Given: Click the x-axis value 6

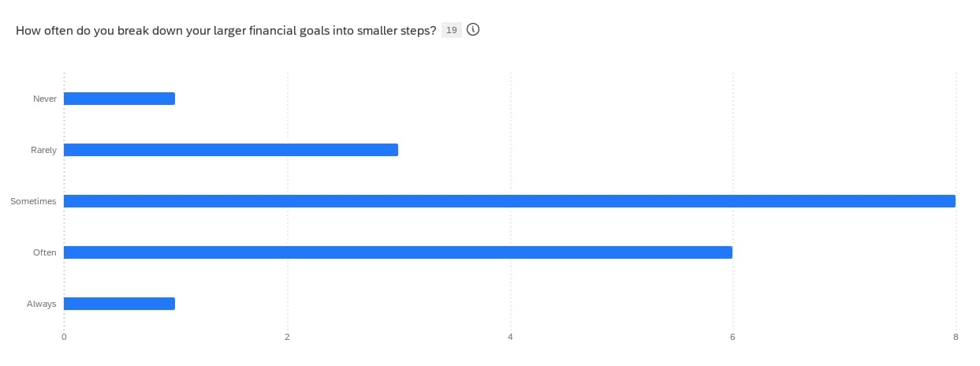Looking at the screenshot, I should pos(732,338).
